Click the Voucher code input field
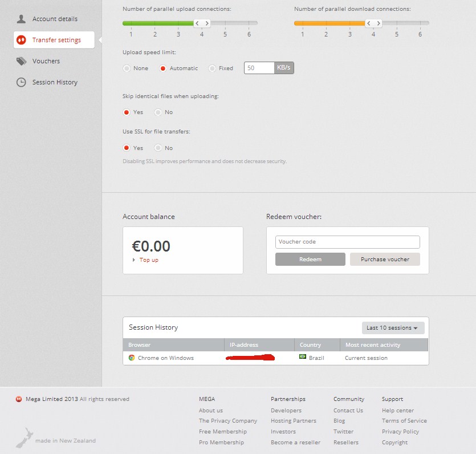 point(347,242)
